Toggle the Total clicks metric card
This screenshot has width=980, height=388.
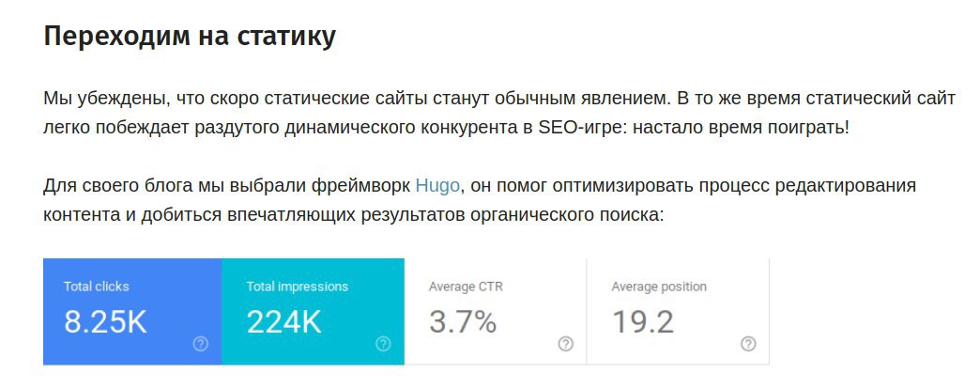[132, 312]
